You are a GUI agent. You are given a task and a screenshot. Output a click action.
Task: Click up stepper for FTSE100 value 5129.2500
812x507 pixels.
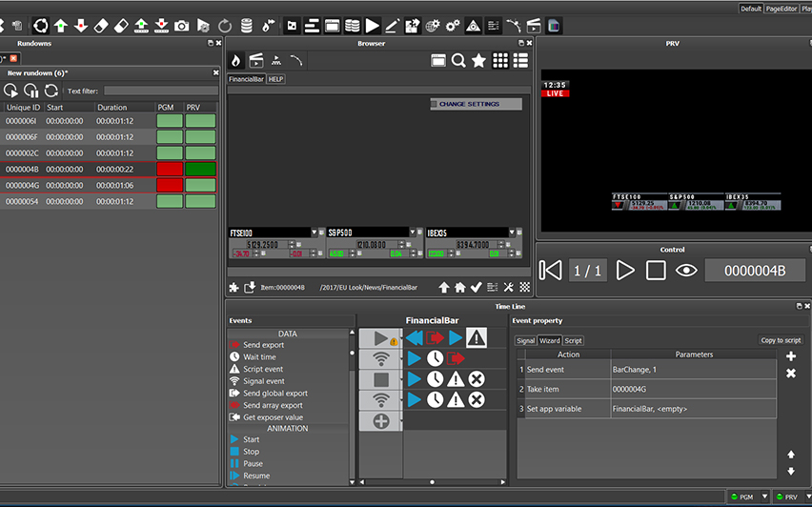click(291, 242)
